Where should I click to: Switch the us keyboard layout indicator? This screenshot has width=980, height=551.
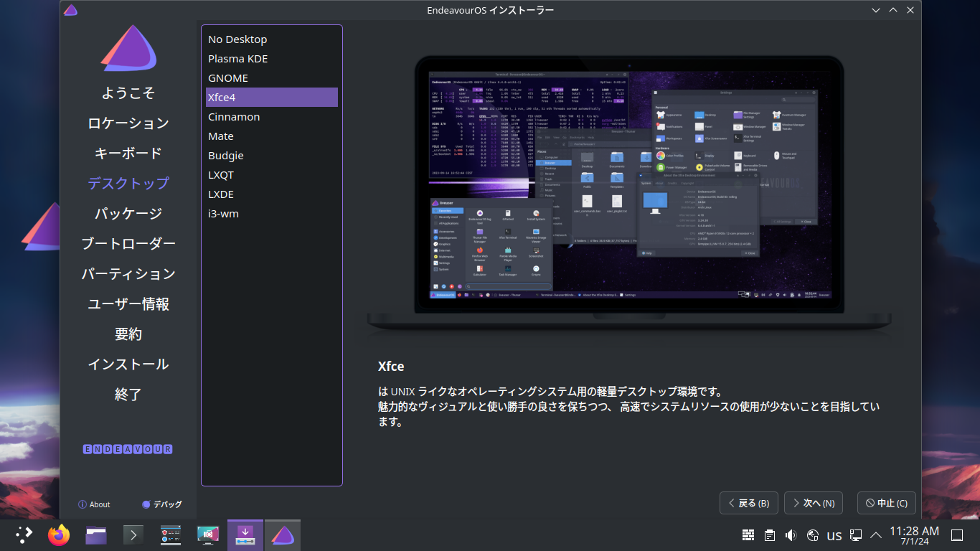(x=834, y=536)
